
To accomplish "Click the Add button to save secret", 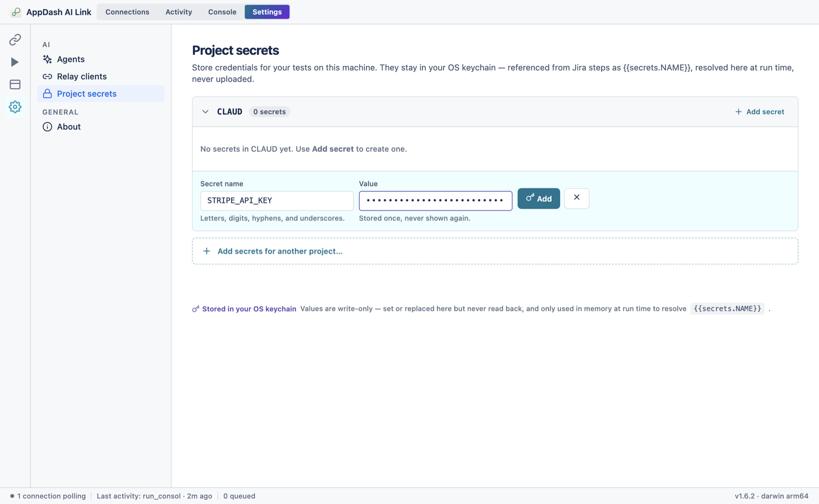I will click(539, 199).
